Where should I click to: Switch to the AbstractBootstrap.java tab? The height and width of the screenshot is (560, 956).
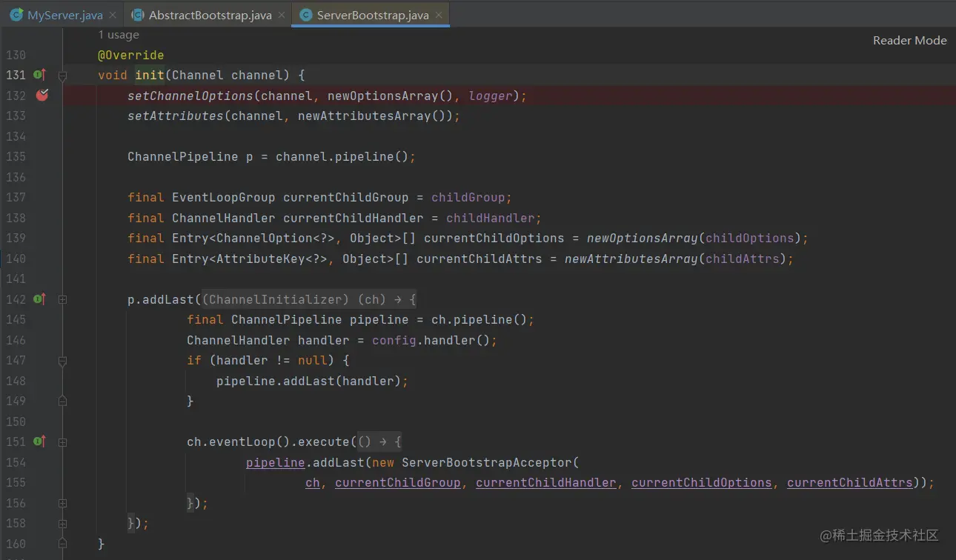210,15
